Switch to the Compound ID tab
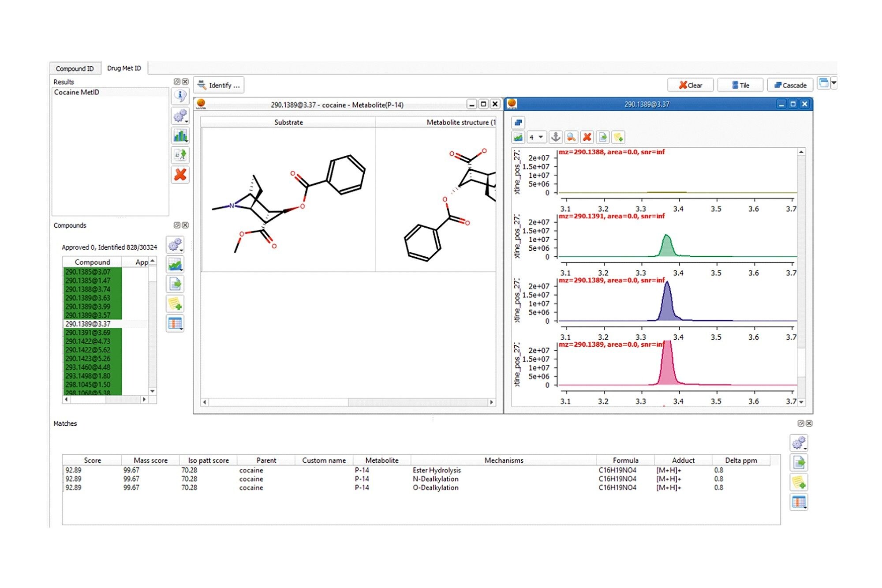The width and height of the screenshot is (882, 588). point(75,68)
